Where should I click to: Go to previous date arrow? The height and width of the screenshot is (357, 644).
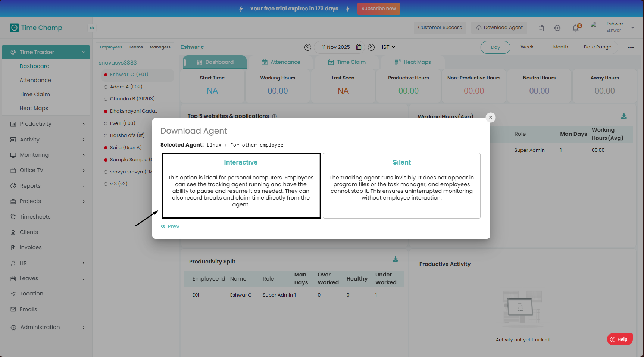click(308, 47)
